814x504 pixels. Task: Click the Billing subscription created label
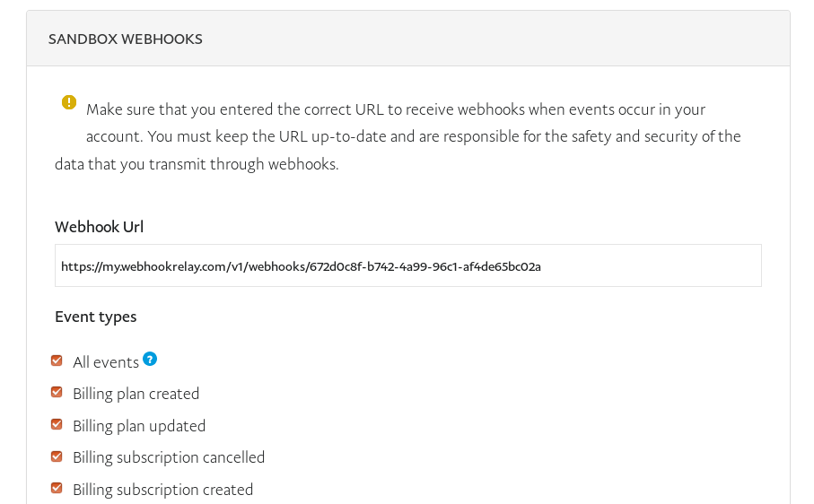[x=163, y=490]
